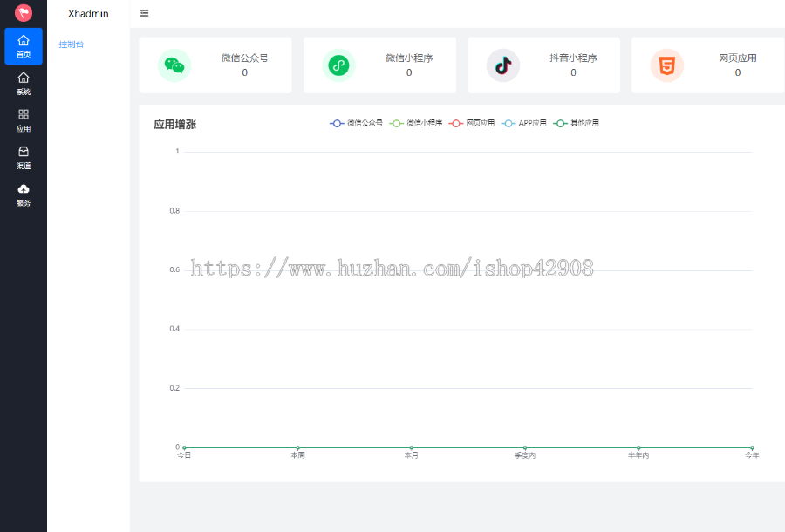Toggle the 网页应用 series in chart legend
785x532 pixels.
point(472,123)
